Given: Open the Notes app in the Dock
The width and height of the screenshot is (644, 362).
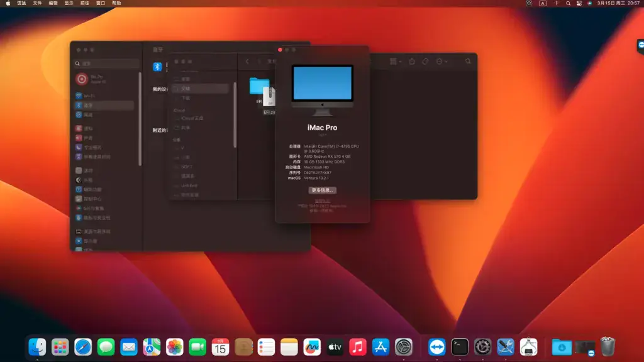Looking at the screenshot, I should point(289,347).
